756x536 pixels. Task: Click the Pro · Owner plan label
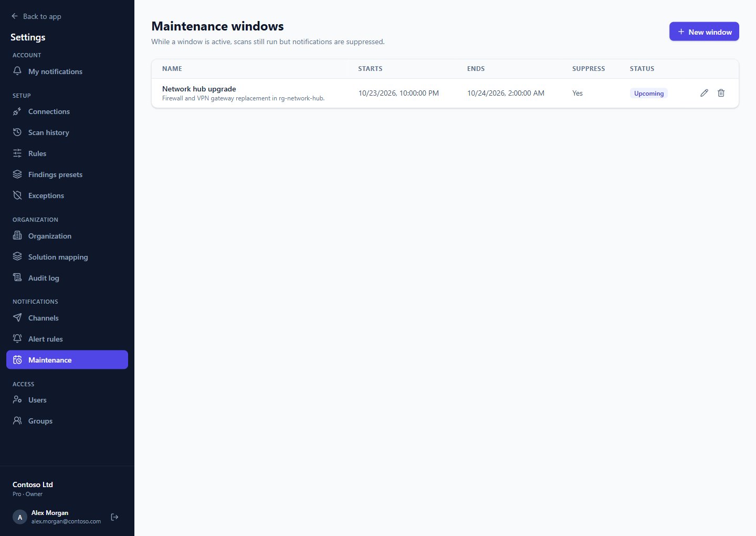pyautogui.click(x=27, y=494)
